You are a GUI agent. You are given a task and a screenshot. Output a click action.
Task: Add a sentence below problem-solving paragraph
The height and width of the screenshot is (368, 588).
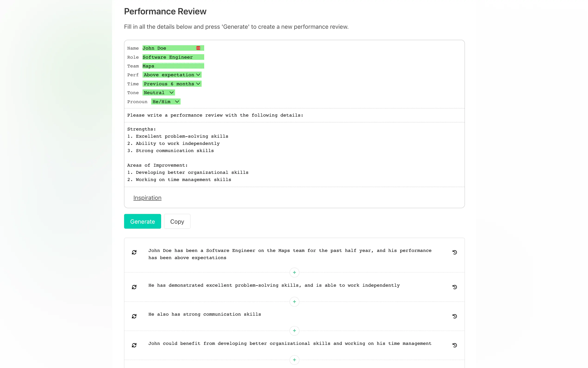click(294, 302)
